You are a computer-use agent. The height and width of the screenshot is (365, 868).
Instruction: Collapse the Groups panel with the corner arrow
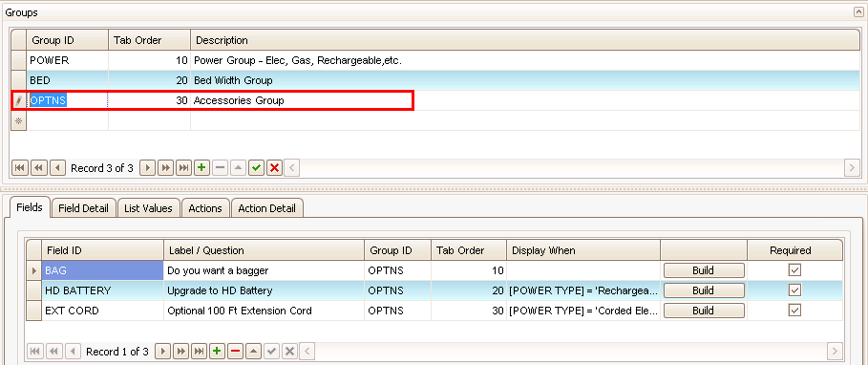pos(858,11)
